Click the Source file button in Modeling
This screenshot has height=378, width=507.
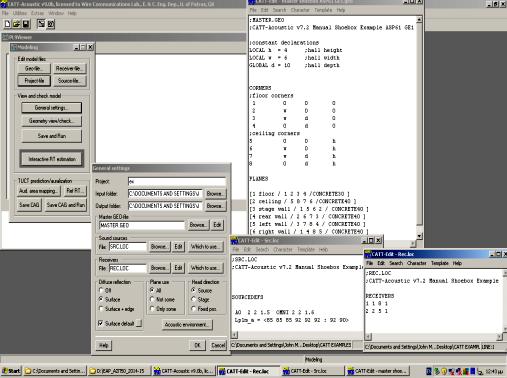point(70,81)
